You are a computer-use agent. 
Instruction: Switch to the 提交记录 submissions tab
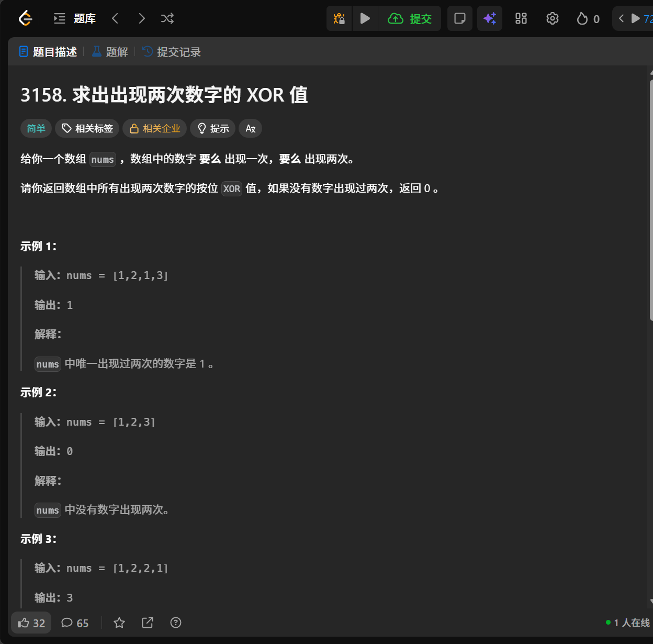click(x=172, y=52)
